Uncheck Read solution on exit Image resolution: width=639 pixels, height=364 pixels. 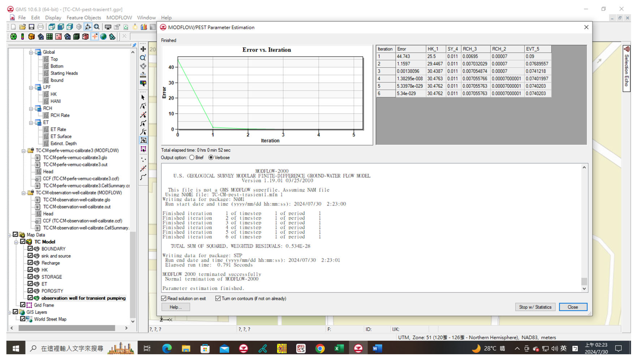164,299
